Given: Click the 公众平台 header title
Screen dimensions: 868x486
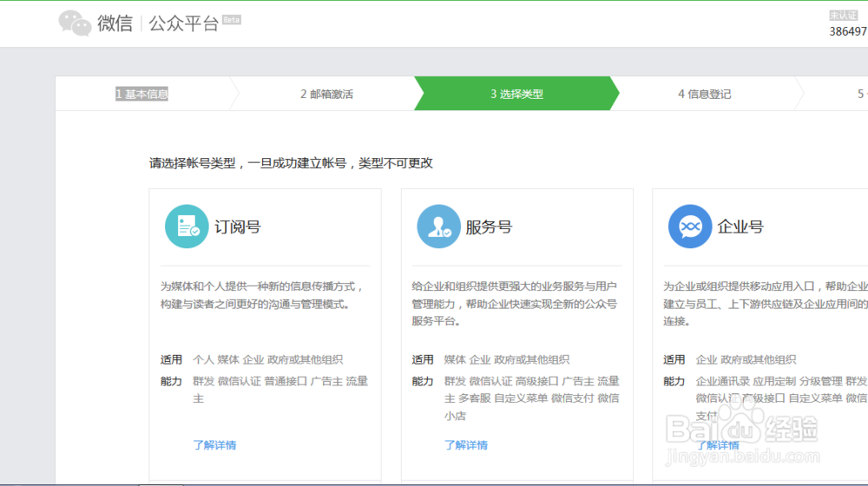Looking at the screenshot, I should pos(184,23).
